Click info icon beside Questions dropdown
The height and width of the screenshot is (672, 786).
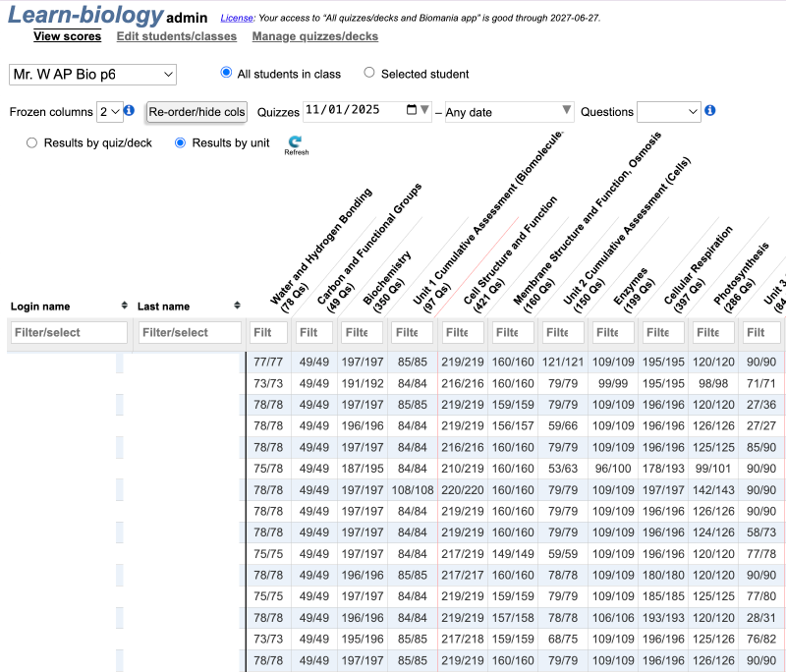(710, 111)
